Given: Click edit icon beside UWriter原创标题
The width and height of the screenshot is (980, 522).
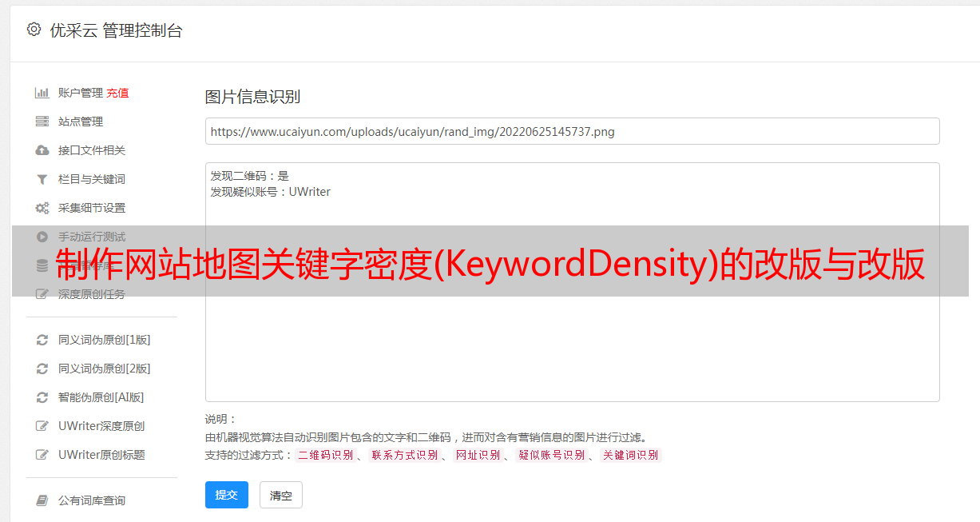Looking at the screenshot, I should tap(42, 455).
